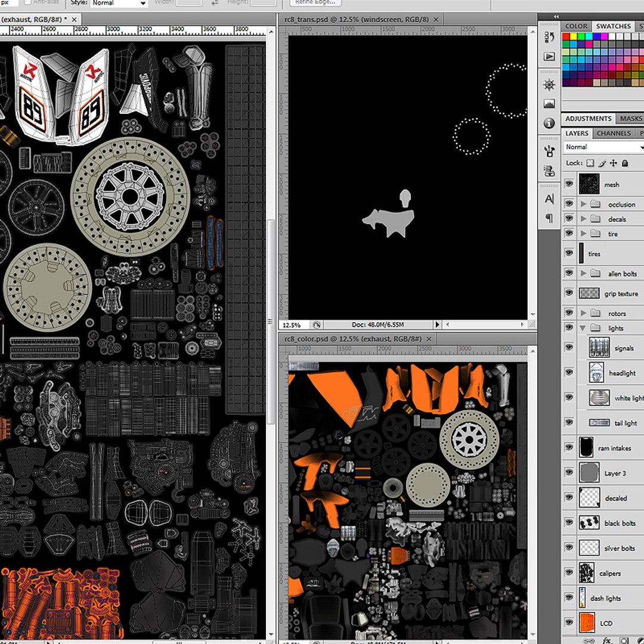
Task: Switch to the Channels tab
Action: (614, 134)
